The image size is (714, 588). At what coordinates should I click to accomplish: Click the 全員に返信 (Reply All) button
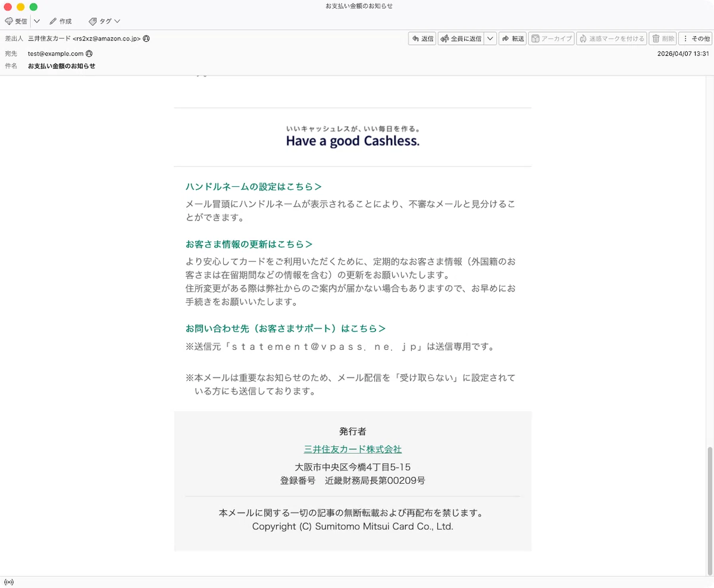click(x=461, y=39)
